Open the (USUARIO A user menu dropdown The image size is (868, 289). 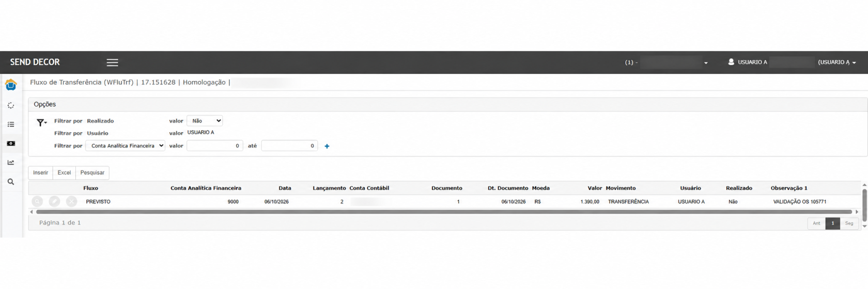click(x=837, y=62)
